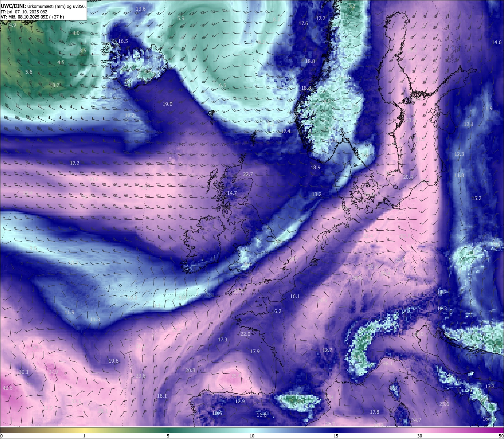Viewport: 504px width, 439px height.
Task: Click the map value '11.3'
Action: click(95, 319)
